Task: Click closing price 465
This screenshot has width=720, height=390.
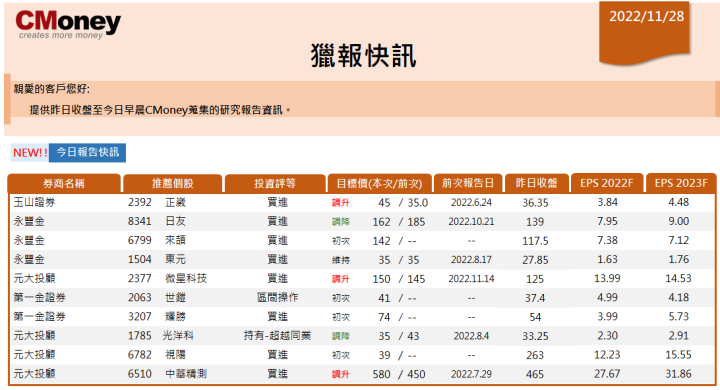Action: [535, 374]
